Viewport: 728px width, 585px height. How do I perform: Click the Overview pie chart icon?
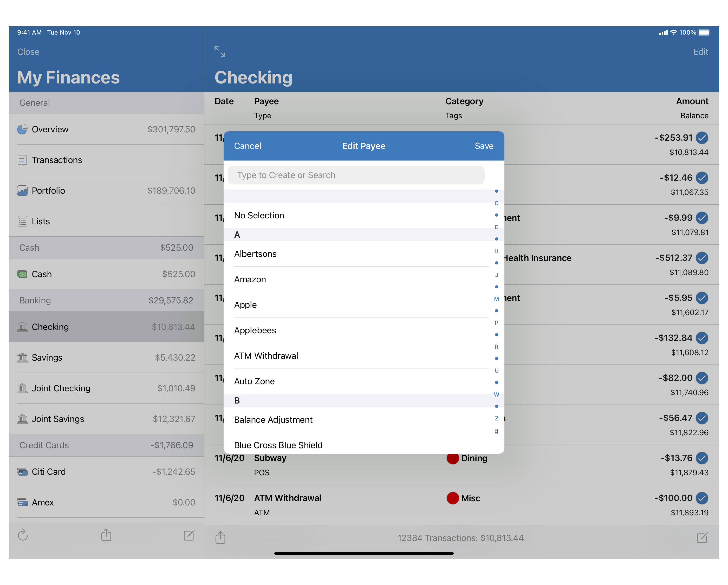(x=22, y=129)
